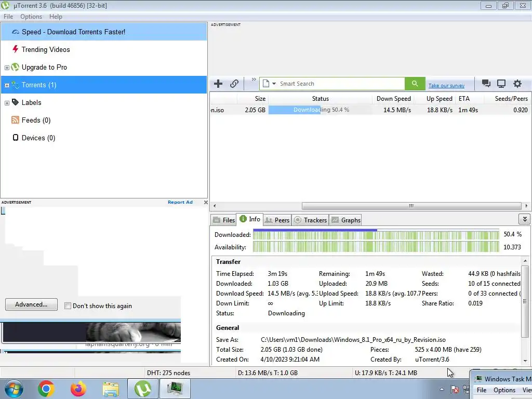The image size is (532, 399).
Task: Click the Devices phone icon
Action: click(15, 137)
